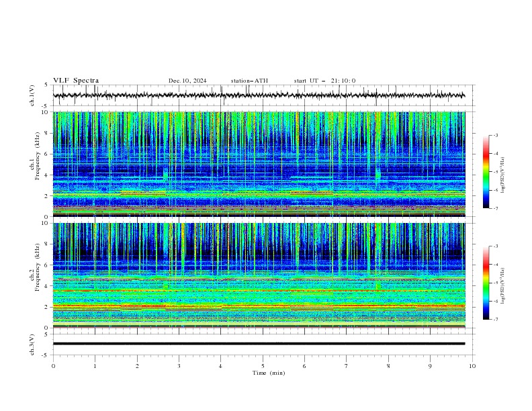Select the "Time (min)" axis label
Viewport: 532px width, 411px height.
(x=269, y=373)
